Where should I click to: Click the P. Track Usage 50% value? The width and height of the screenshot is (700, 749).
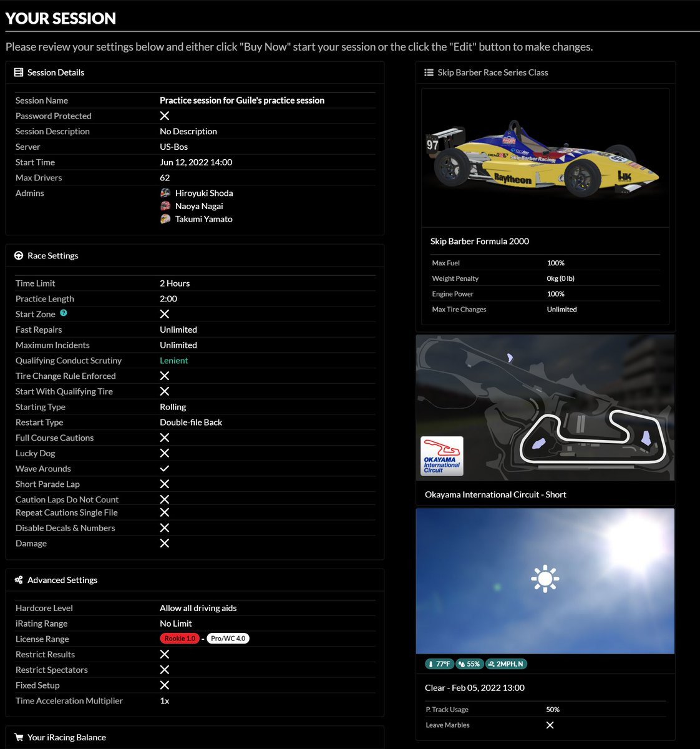(553, 710)
